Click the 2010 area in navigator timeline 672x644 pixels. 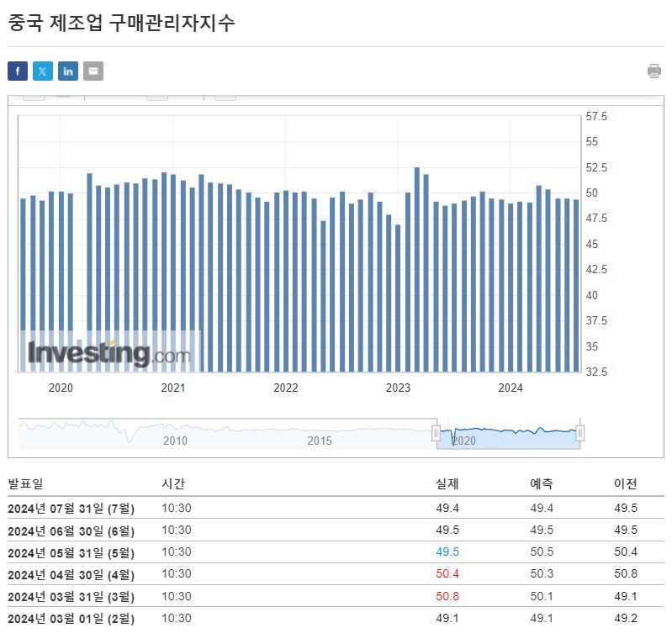coord(175,440)
